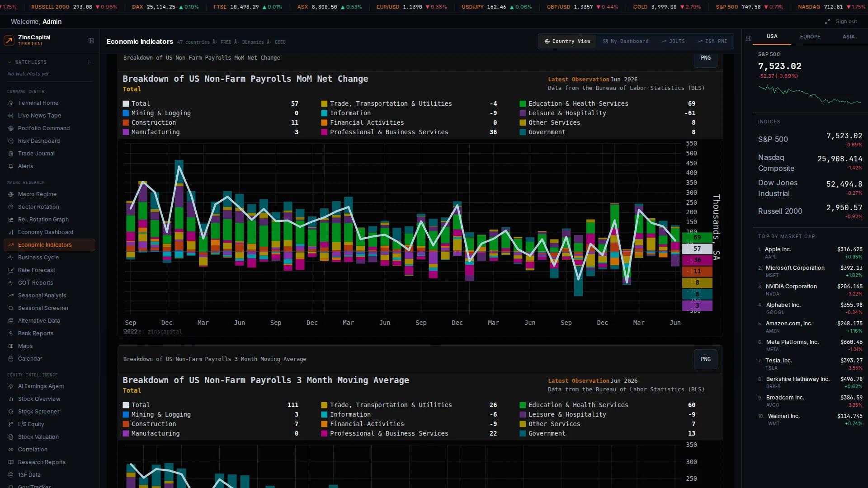This screenshot has width=868, height=488.
Task: Switch to Country View tab
Action: click(567, 41)
